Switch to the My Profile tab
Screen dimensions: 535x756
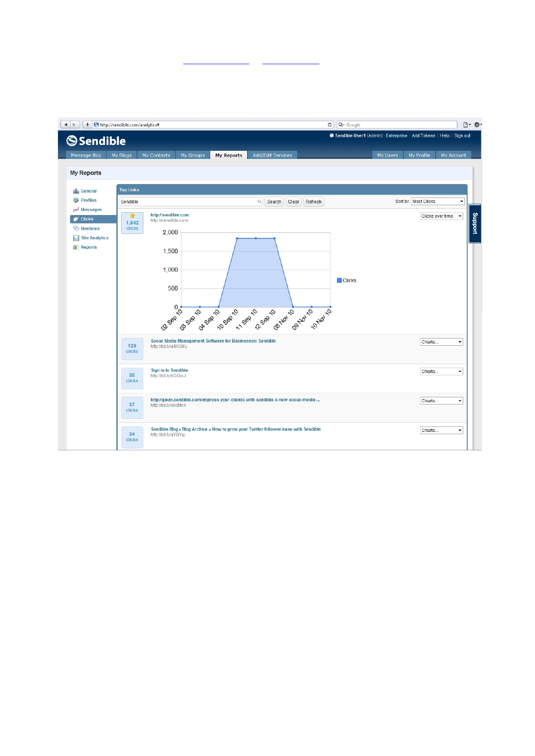point(420,155)
